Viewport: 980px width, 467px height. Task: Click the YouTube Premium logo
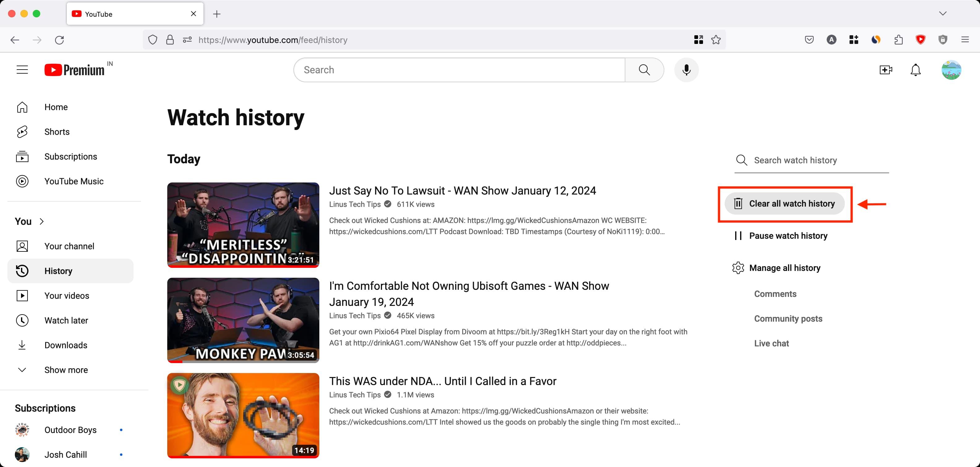point(74,70)
